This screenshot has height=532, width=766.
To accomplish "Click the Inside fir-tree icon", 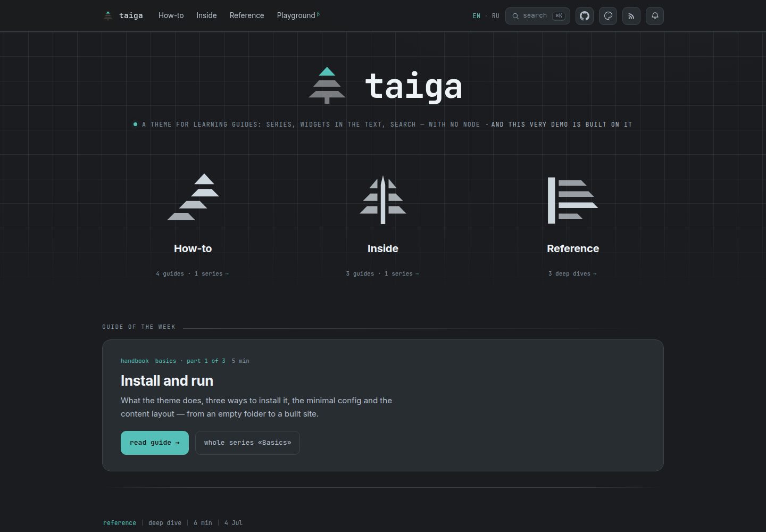I will (x=383, y=200).
